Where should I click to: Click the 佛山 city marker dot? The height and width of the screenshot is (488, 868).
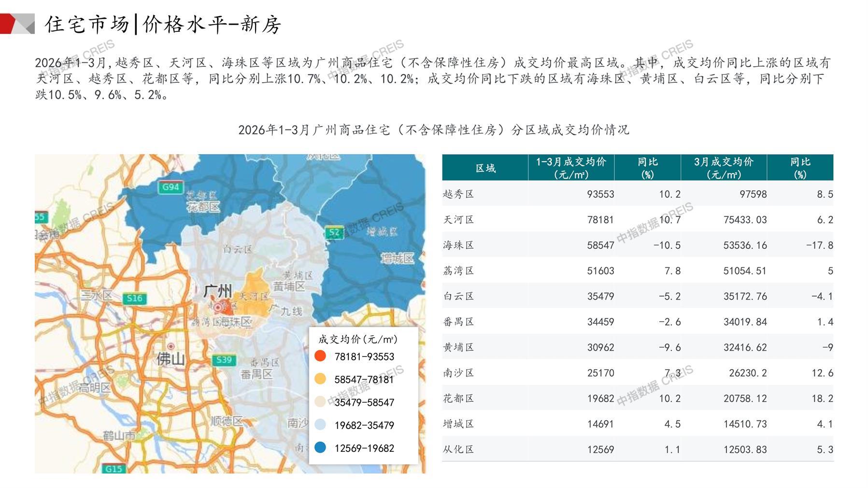click(171, 346)
